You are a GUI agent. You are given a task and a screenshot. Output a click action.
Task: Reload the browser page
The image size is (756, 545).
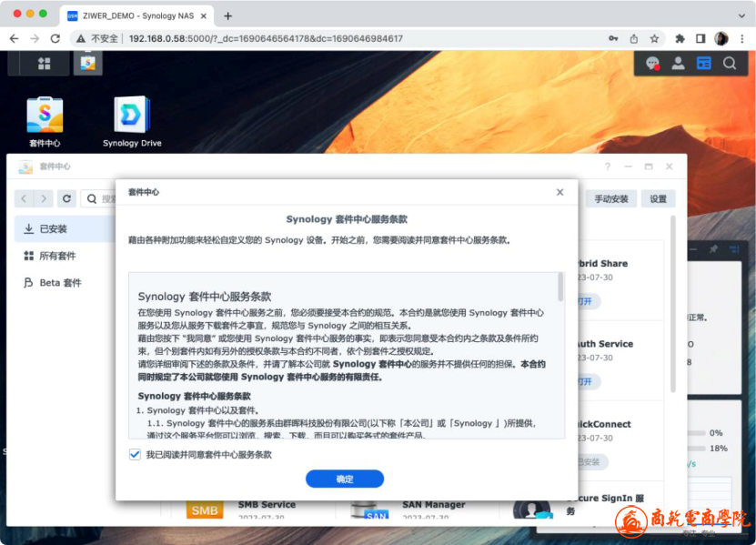pyautogui.click(x=55, y=38)
